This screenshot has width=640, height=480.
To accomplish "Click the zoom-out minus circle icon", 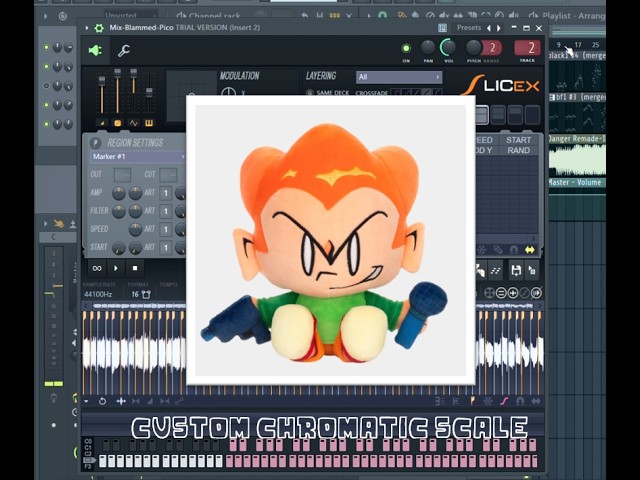I will pyautogui.click(x=501, y=293).
